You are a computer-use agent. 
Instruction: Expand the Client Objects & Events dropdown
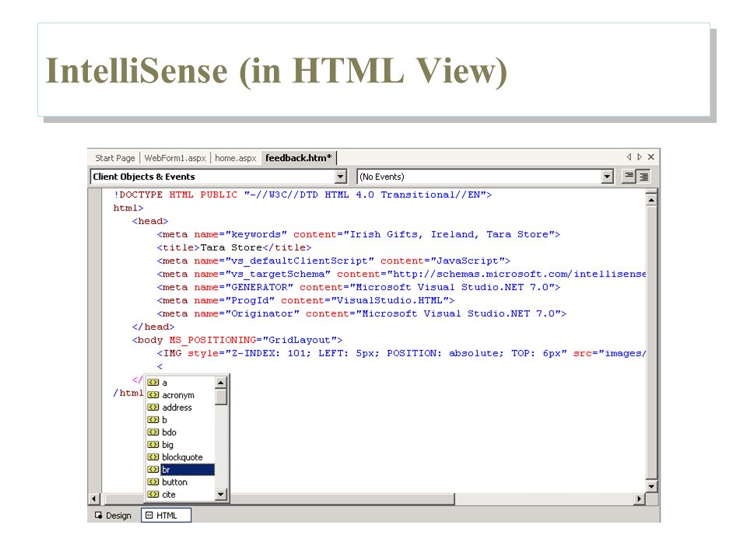pyautogui.click(x=340, y=177)
